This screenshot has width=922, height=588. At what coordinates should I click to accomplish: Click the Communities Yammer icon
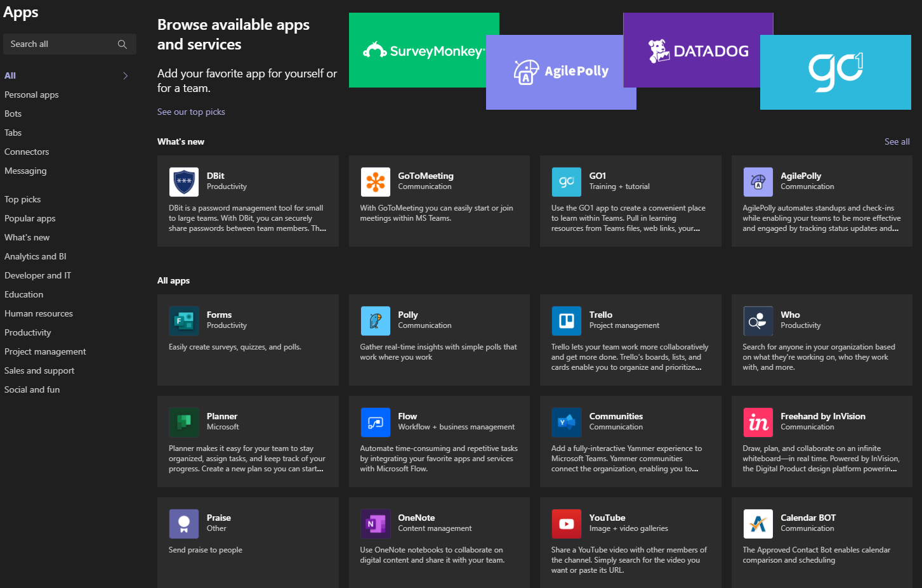click(567, 422)
